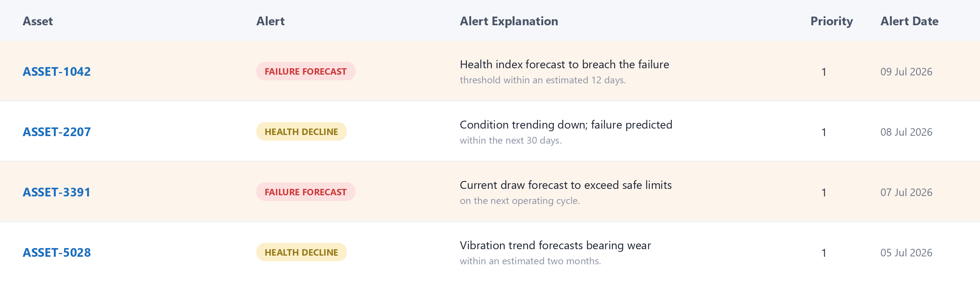This screenshot has height=282, width=980.
Task: Open the ASSET-2207 link
Action: tap(57, 132)
